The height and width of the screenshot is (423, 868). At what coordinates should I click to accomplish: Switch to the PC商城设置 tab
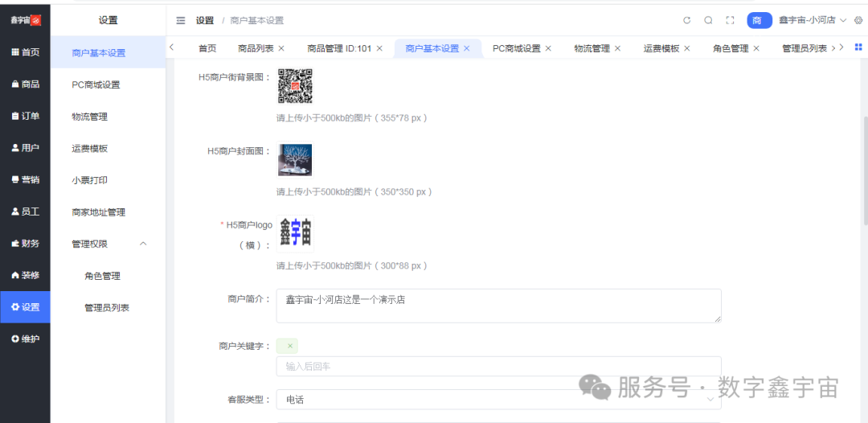click(517, 48)
